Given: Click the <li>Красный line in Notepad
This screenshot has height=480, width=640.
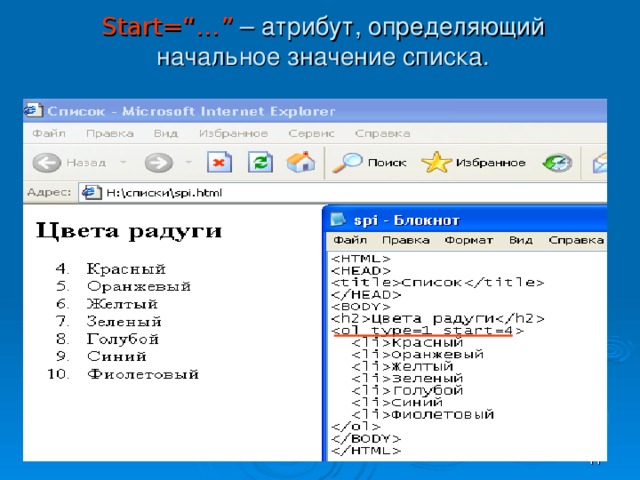Looking at the screenshot, I should click(x=407, y=342).
